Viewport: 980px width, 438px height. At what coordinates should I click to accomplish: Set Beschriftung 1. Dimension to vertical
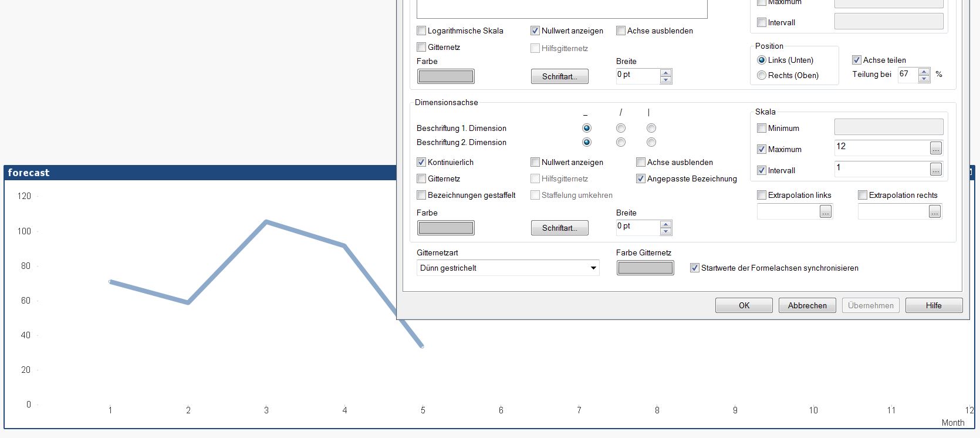(x=651, y=128)
